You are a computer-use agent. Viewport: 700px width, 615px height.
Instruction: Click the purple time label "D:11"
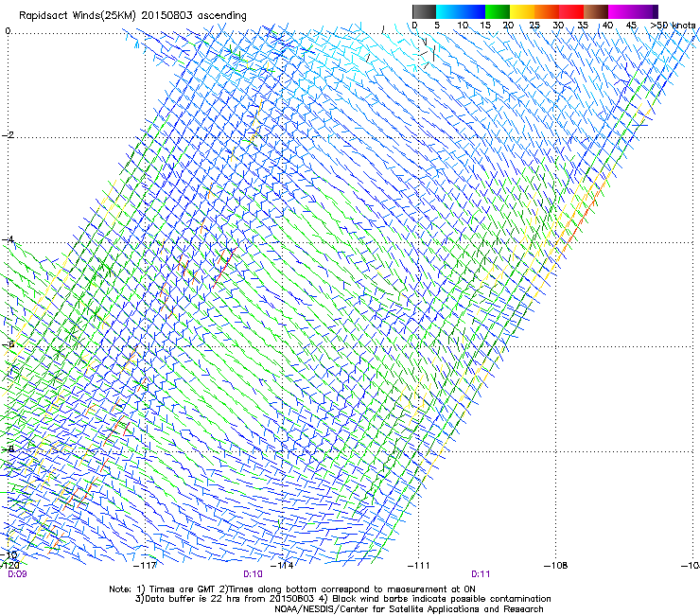click(x=481, y=574)
